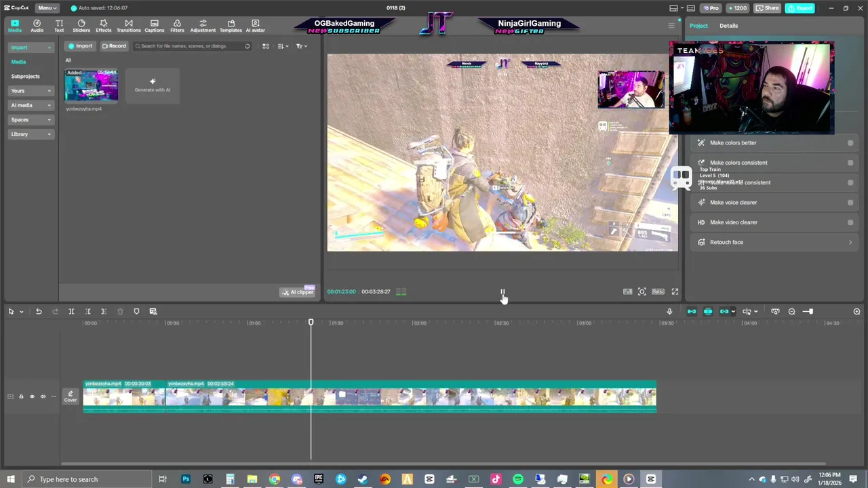This screenshot has height=488, width=868.
Task: Enter fullscreen preview with expand icon
Action: pos(675,291)
